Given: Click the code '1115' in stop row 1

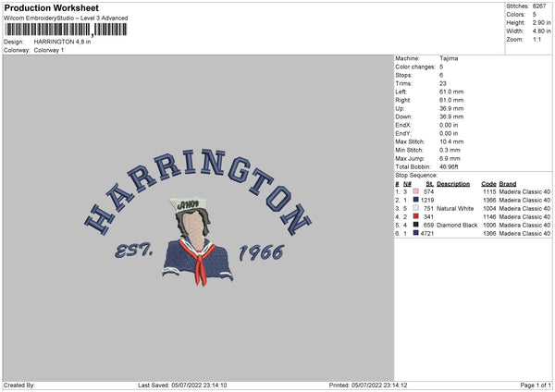Looking at the screenshot, I should point(489,191).
